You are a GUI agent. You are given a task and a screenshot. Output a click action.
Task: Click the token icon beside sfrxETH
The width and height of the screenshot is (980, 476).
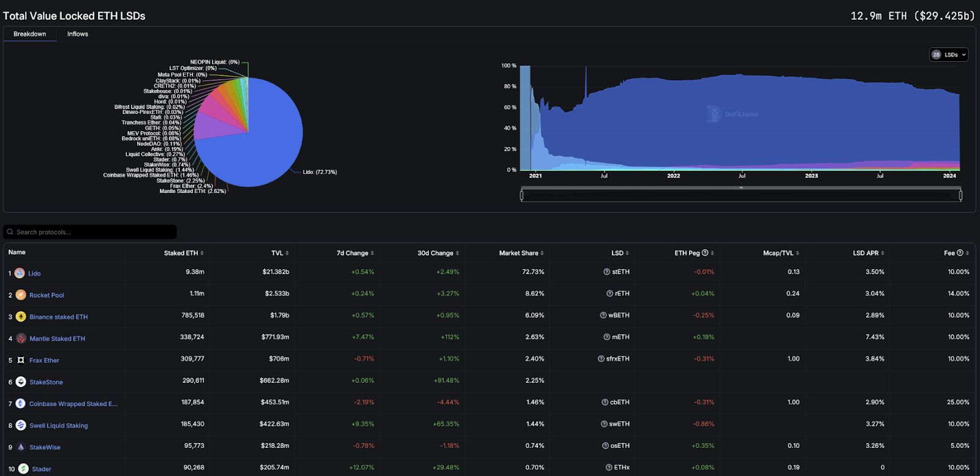pos(601,359)
